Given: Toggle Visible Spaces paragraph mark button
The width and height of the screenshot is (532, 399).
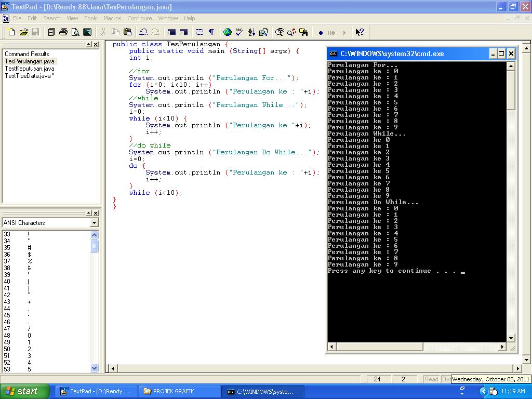Looking at the screenshot, I should (x=211, y=32).
